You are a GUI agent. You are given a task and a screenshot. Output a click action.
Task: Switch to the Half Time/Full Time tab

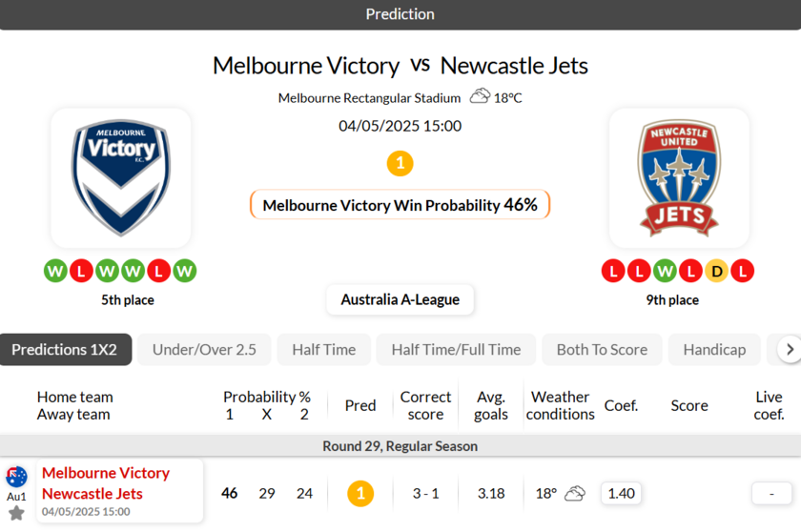(456, 350)
